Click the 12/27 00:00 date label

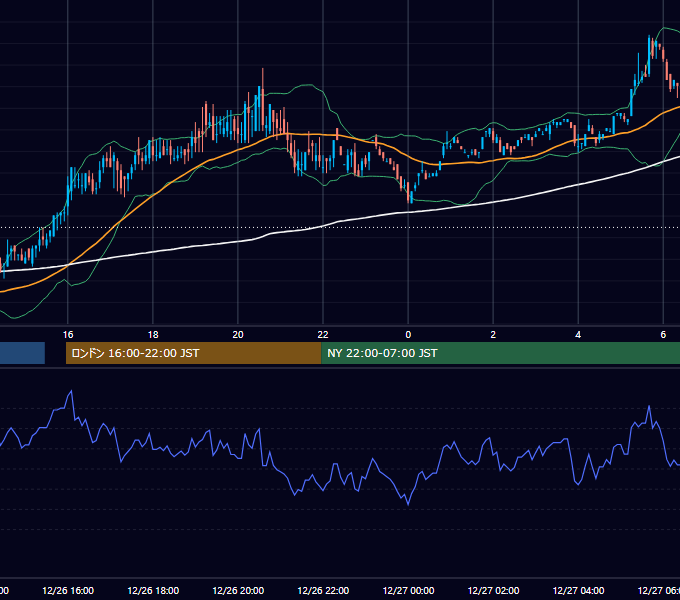[408, 591]
